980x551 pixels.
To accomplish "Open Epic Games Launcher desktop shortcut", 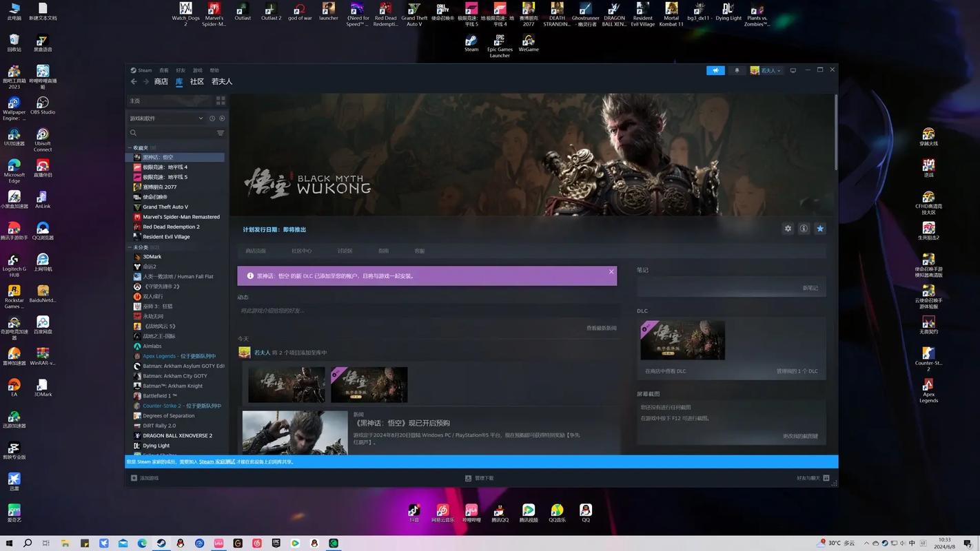I will coord(500,45).
